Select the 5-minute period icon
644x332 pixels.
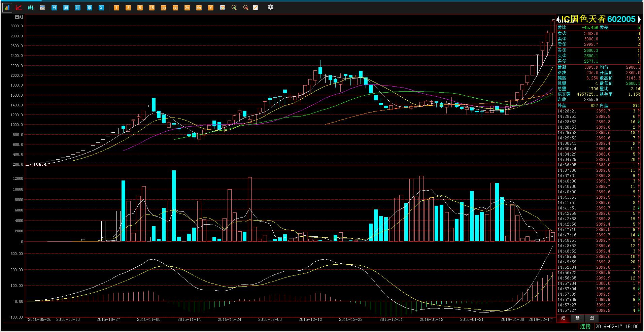(140, 8)
